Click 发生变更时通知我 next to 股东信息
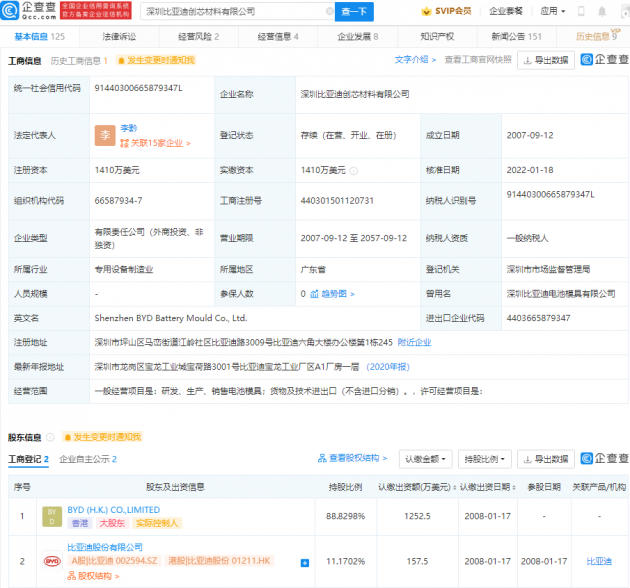Screen dimensions: 630x588 pyautogui.click(x=102, y=437)
